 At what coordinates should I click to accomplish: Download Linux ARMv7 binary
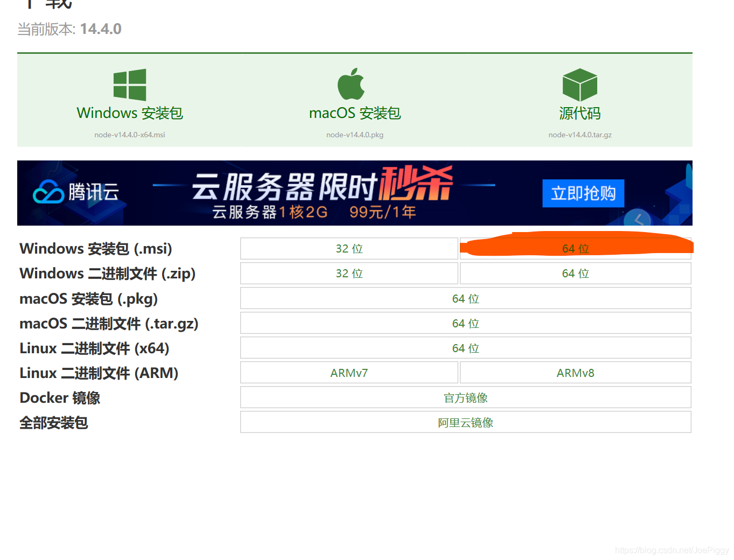point(349,373)
